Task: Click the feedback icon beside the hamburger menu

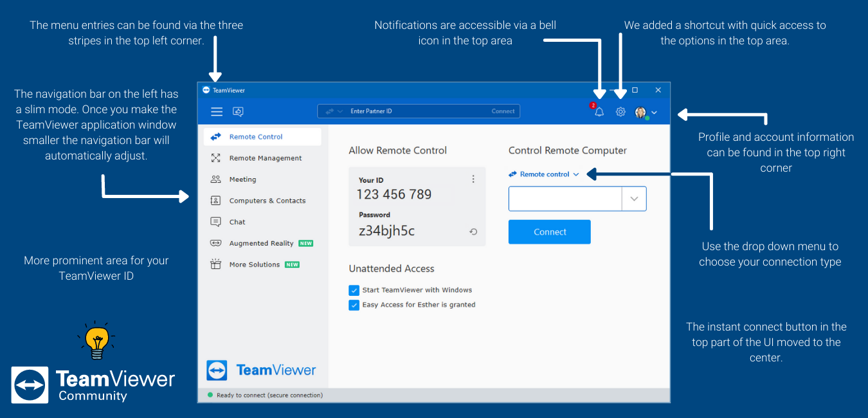Action: click(x=238, y=112)
